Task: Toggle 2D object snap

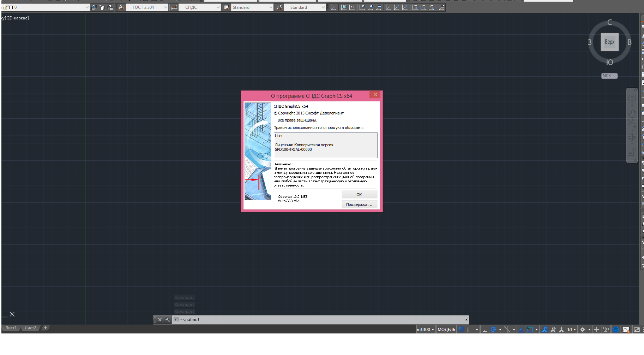Action: click(530, 330)
